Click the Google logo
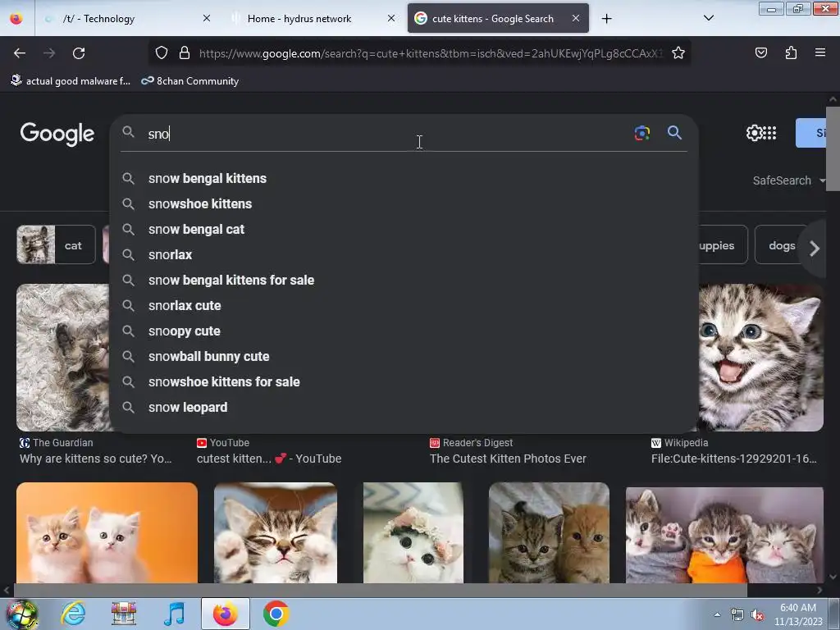The height and width of the screenshot is (630, 840). click(x=57, y=134)
